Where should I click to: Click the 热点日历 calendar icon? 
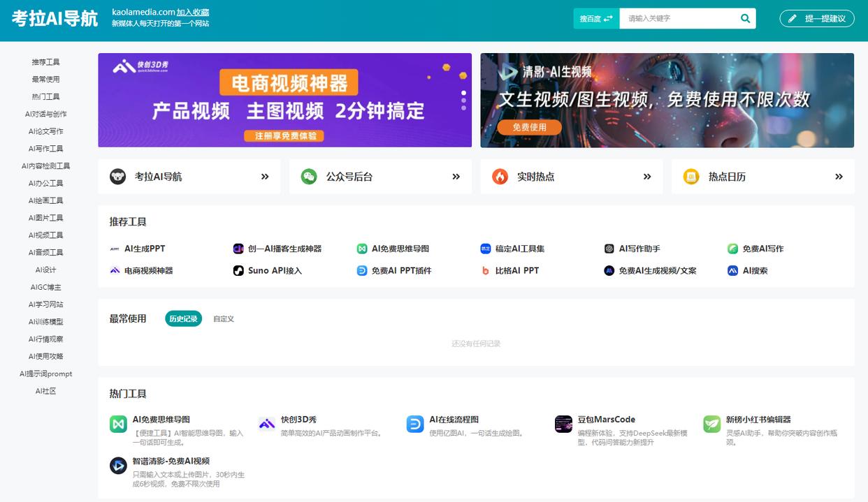click(x=691, y=177)
